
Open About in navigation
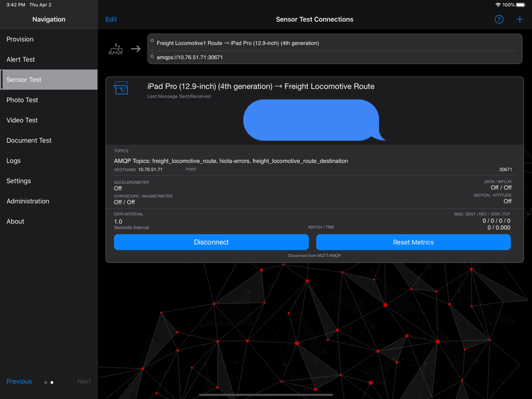coord(49,221)
